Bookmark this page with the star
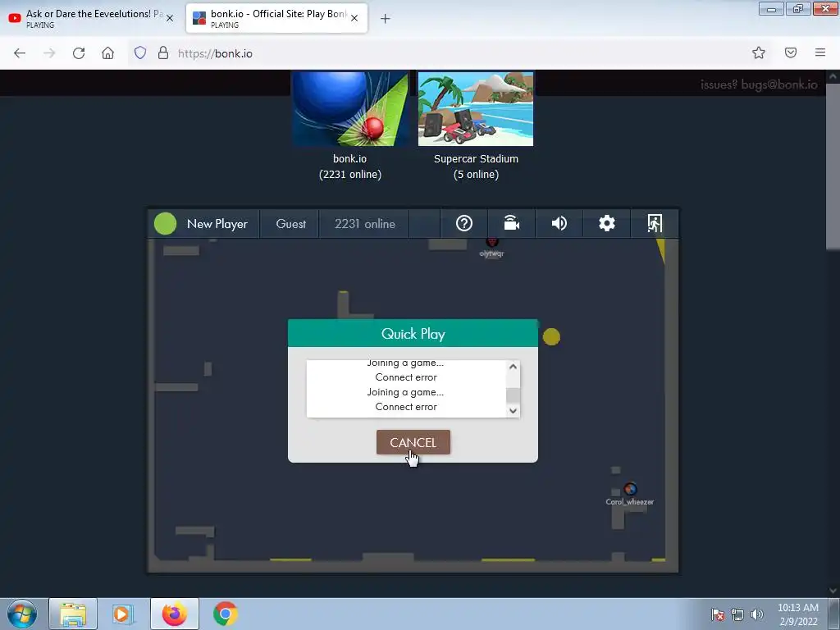This screenshot has width=840, height=630. click(758, 52)
